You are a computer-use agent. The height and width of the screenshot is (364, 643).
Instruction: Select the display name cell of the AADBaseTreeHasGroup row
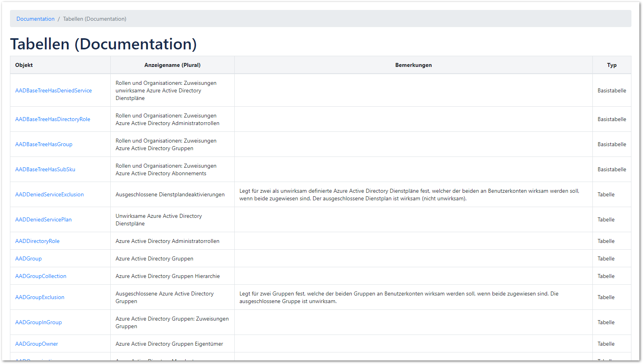(173, 144)
